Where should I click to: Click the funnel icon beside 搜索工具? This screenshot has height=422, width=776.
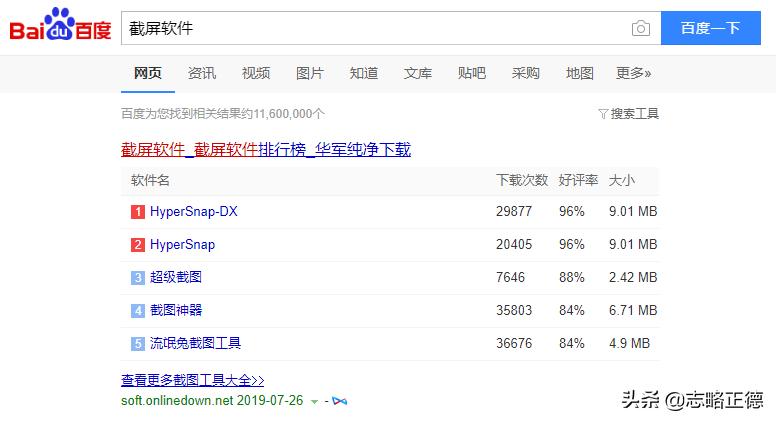pyautogui.click(x=603, y=114)
